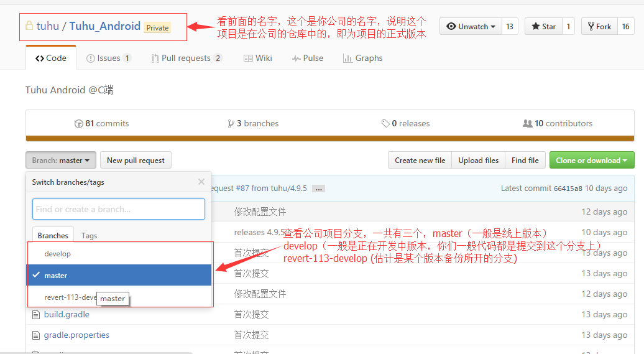Select the Tags tab in popup
Screen dimensions: 644x354
tap(89, 236)
